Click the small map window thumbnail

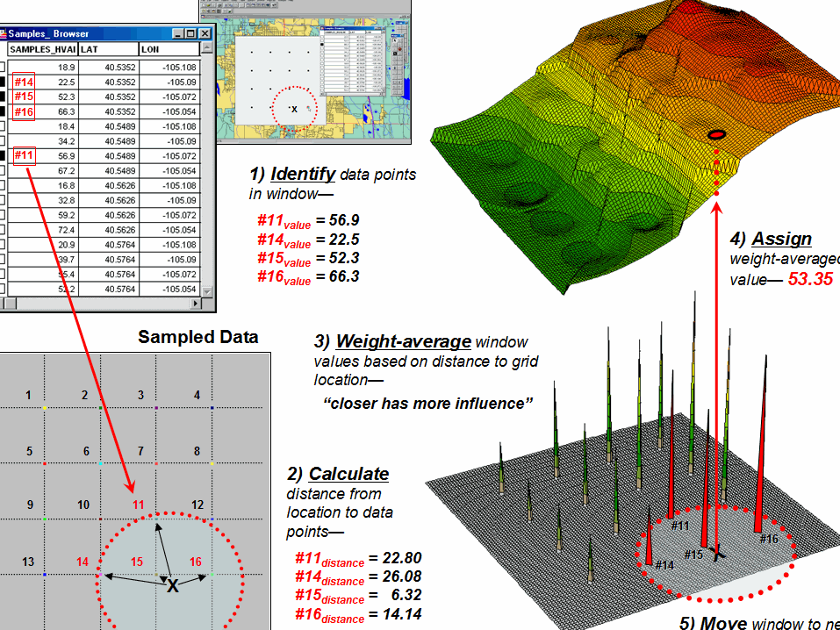tap(305, 72)
